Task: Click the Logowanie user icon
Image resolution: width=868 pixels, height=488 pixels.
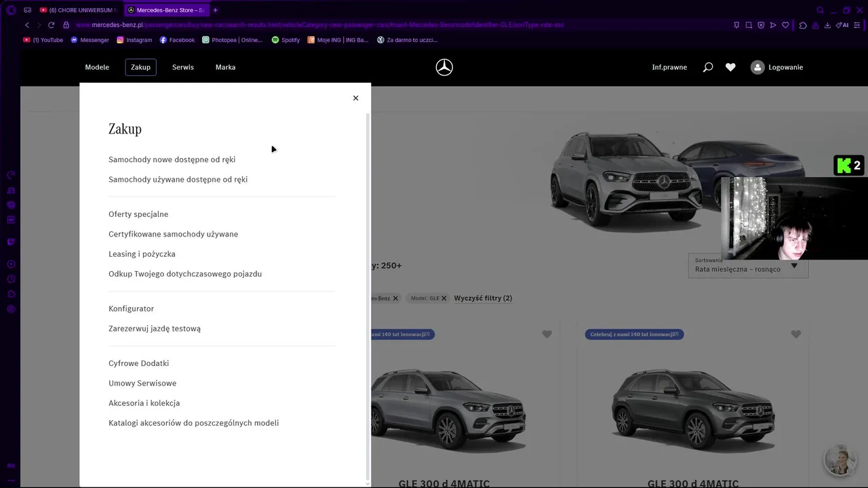Action: point(757,67)
